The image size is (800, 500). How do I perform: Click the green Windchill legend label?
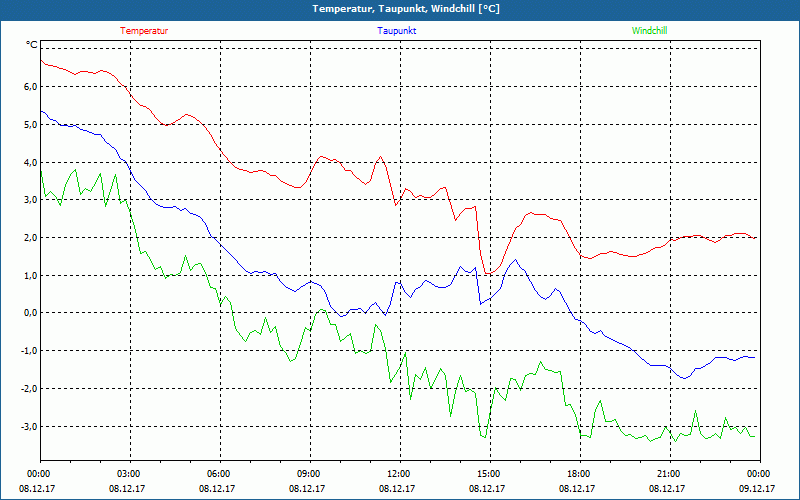pos(649,31)
